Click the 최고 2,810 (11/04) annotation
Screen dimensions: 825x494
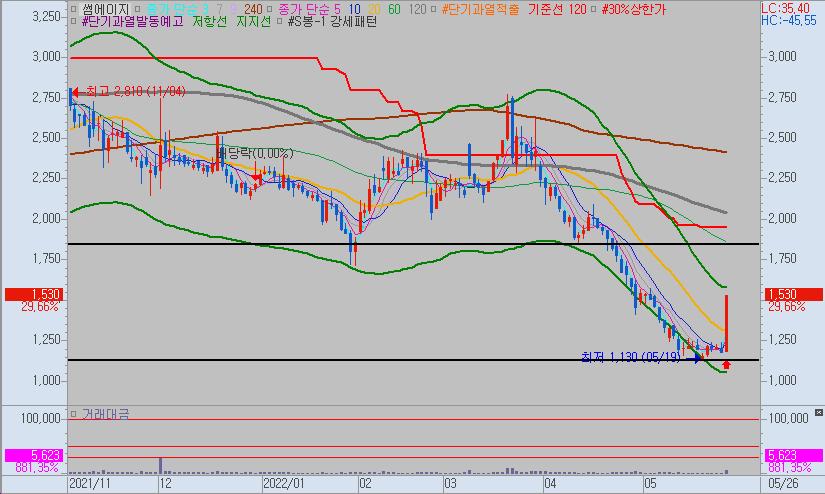136,92
